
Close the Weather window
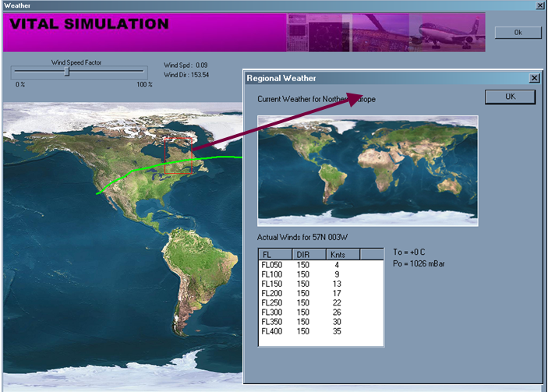click(x=540, y=5)
